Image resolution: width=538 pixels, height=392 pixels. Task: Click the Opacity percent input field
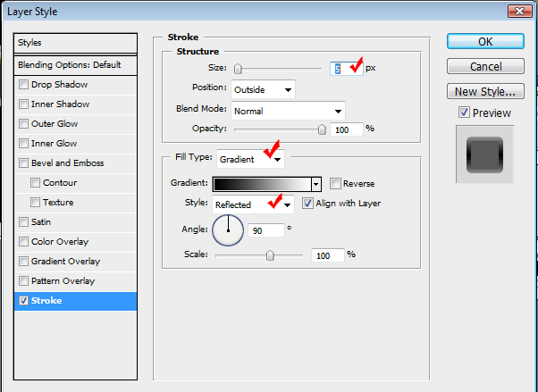click(x=346, y=129)
